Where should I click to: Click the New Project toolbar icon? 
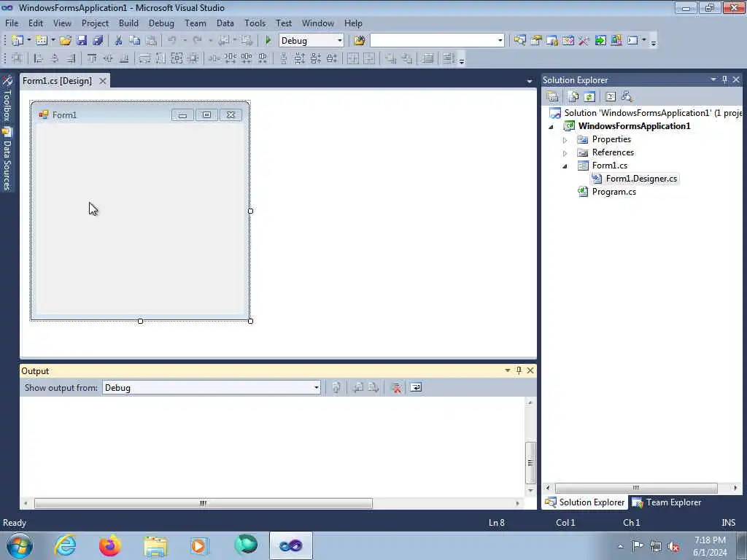(x=18, y=41)
